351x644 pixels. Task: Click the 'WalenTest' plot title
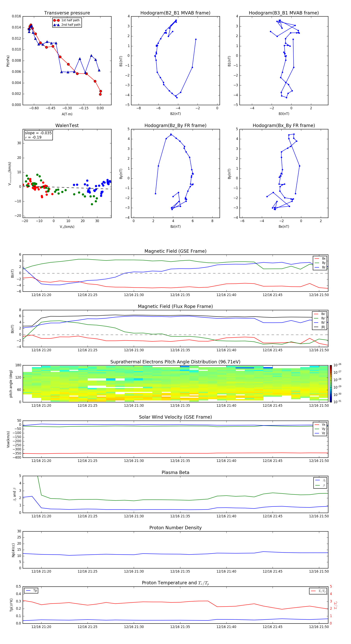[x=67, y=125]
